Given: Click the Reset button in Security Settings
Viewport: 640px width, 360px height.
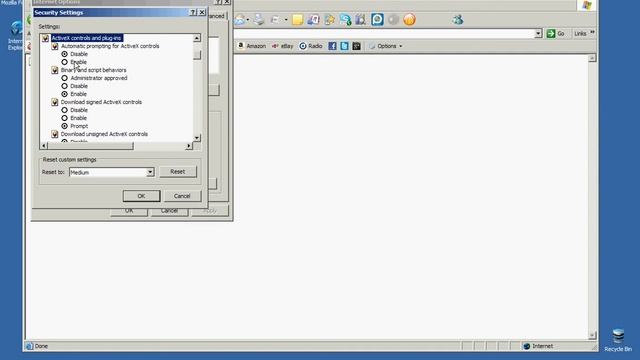Looking at the screenshot, I should pyautogui.click(x=178, y=172).
